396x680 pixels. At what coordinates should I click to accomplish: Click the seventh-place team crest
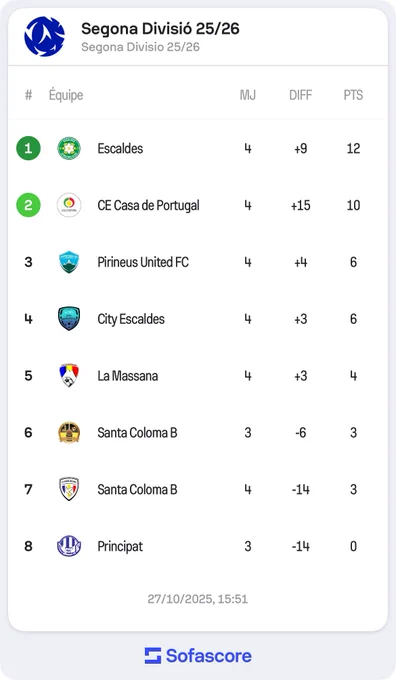coord(69,489)
